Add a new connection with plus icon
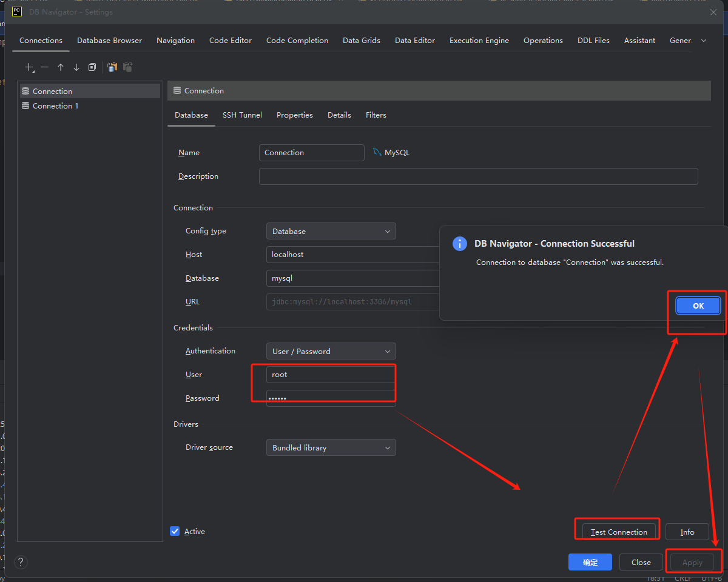Screen dimensions: 728x582 [x=29, y=67]
